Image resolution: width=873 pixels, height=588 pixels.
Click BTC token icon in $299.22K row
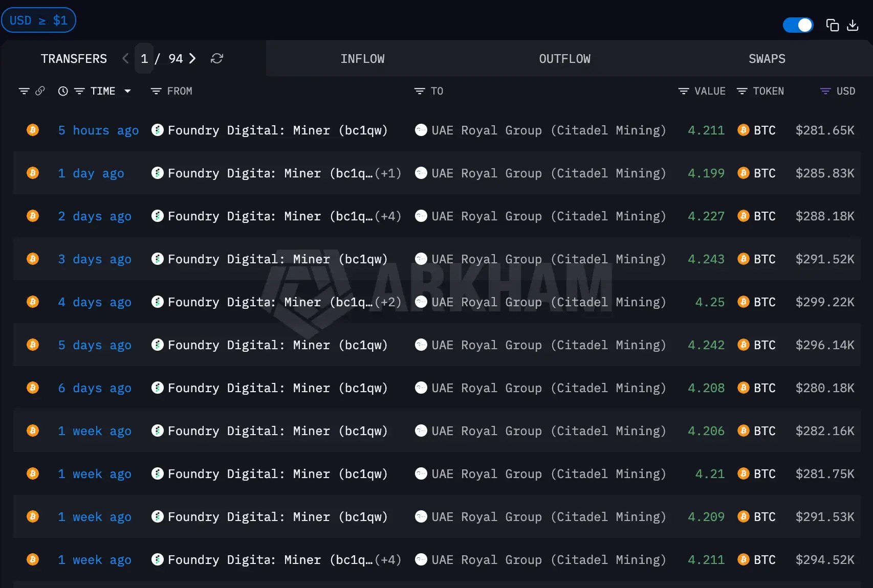click(744, 302)
